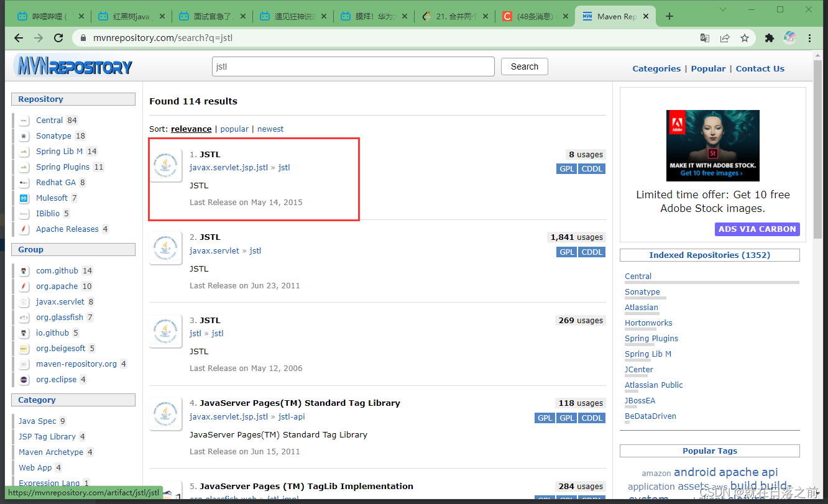
Task: Open Contact Us link
Action: point(760,68)
